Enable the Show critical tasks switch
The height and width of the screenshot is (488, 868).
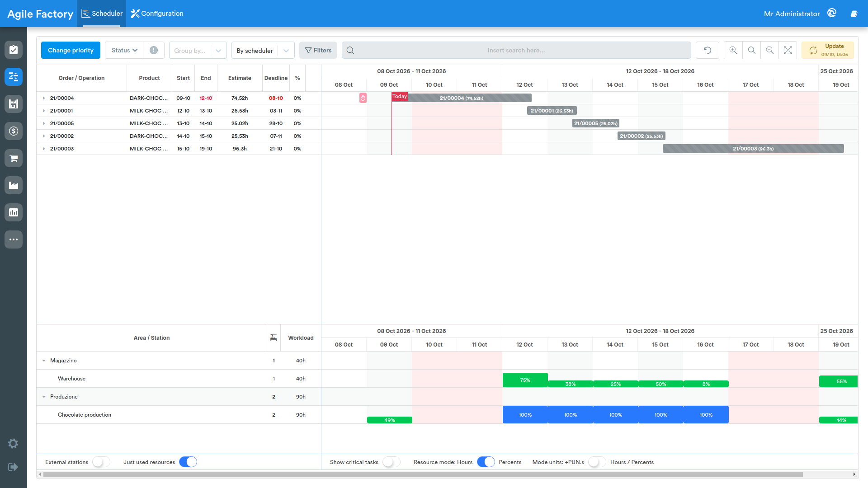tap(391, 462)
